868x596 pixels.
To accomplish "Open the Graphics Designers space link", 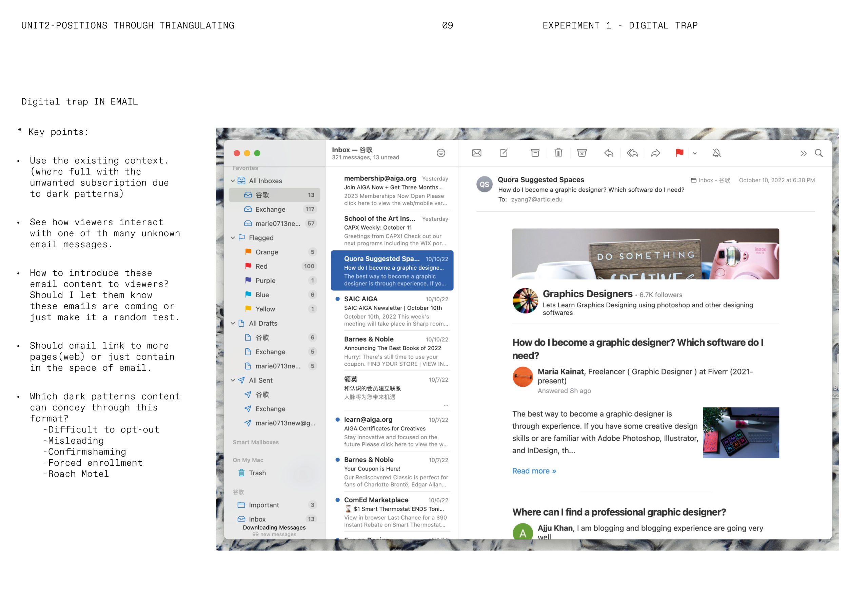I will (x=588, y=294).
